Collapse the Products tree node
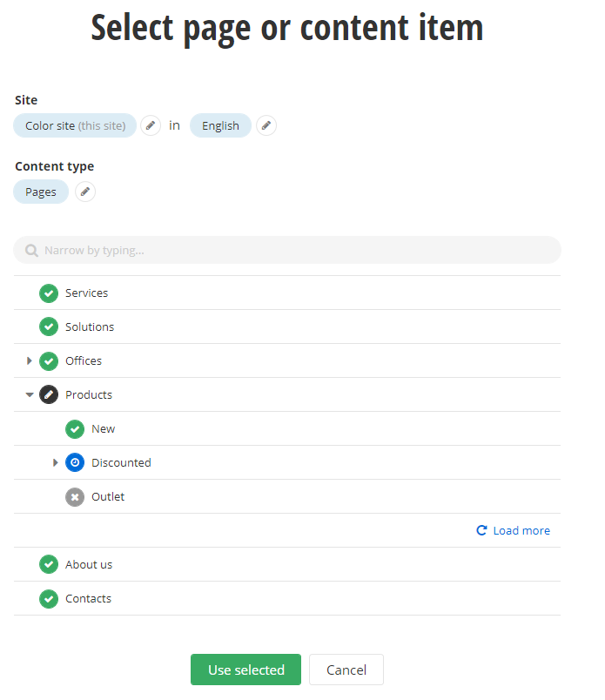This screenshot has height=700, width=605. coord(30,395)
